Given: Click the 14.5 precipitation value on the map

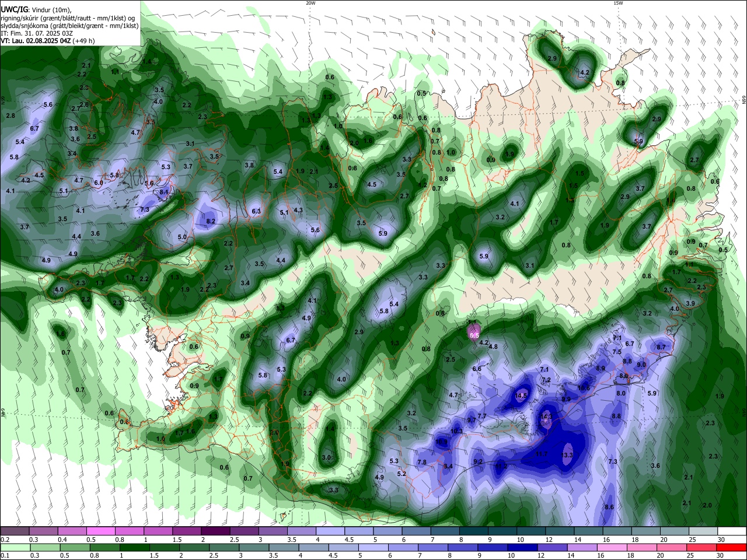Looking at the screenshot, I should pos(521,395).
